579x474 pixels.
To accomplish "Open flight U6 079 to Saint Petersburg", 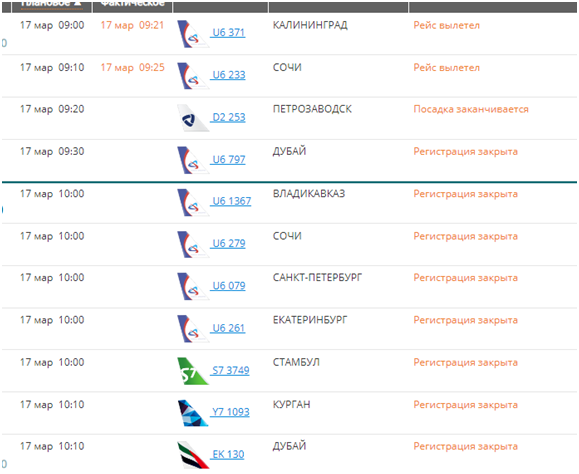I will point(229,286).
